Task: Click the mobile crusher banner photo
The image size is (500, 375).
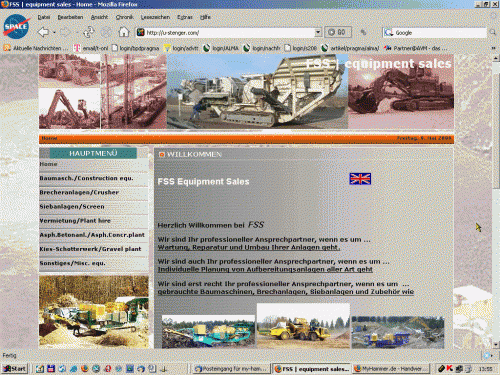Action: click(x=257, y=91)
